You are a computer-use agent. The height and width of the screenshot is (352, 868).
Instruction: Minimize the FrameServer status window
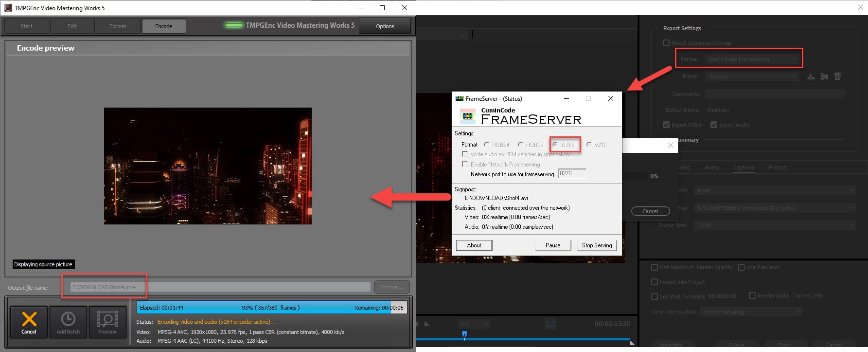[566, 98]
